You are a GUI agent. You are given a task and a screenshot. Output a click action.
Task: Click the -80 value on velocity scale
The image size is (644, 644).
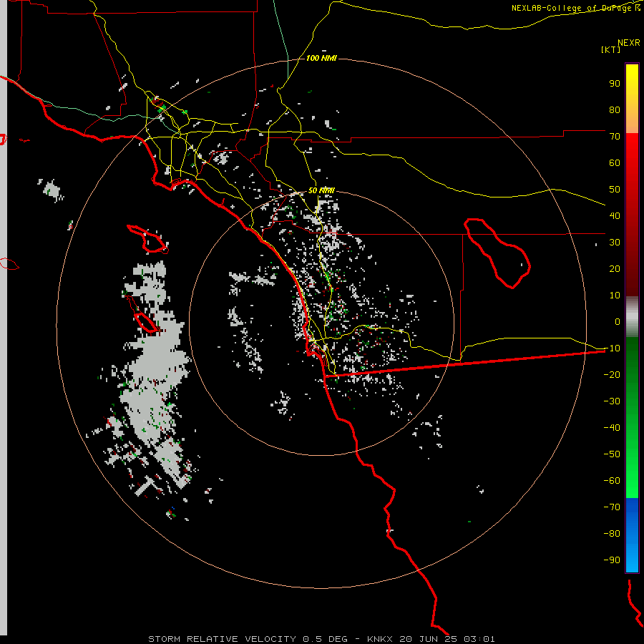click(612, 534)
